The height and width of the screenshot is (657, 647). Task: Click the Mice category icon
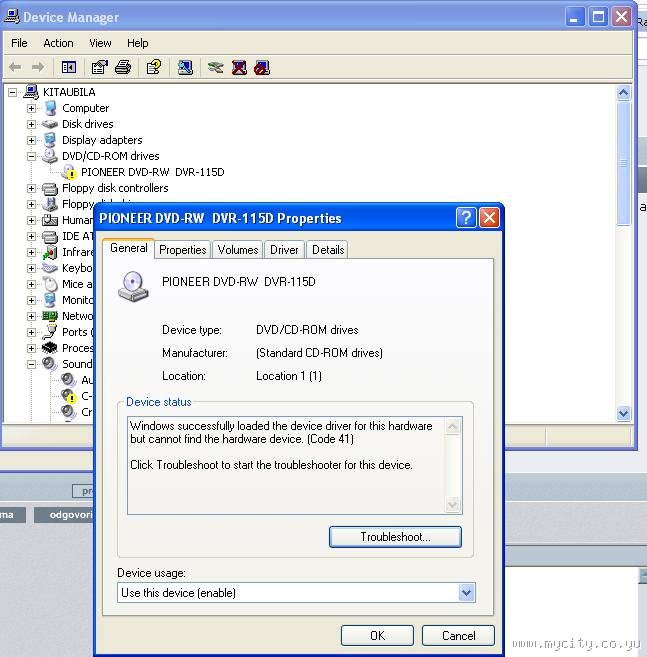coord(50,284)
